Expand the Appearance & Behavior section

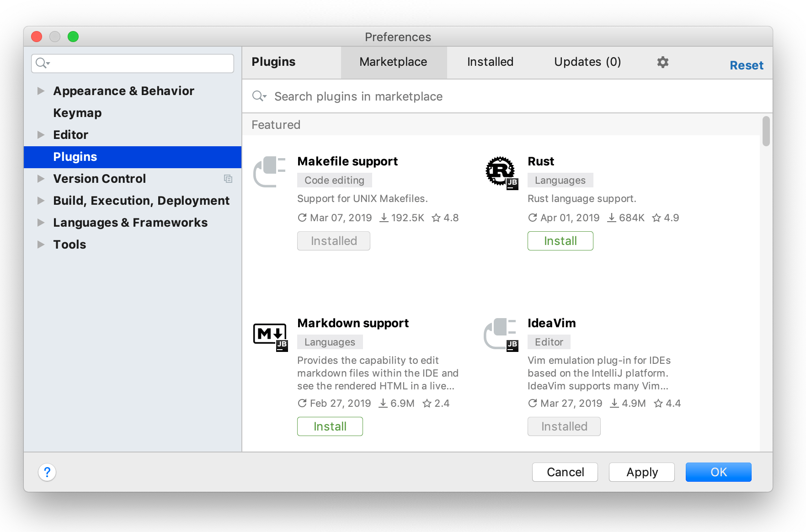click(41, 91)
